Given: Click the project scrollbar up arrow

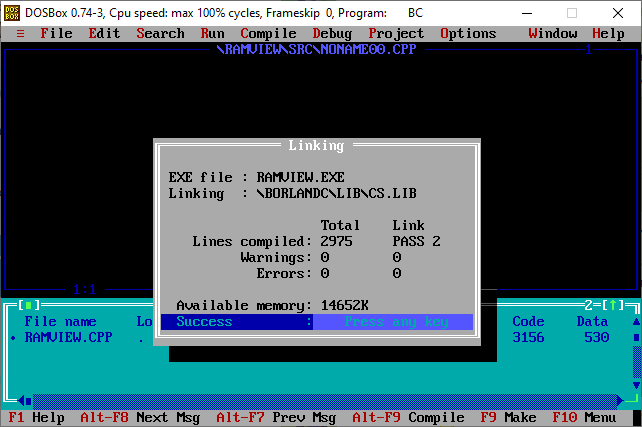Looking at the screenshot, I should (636, 321).
